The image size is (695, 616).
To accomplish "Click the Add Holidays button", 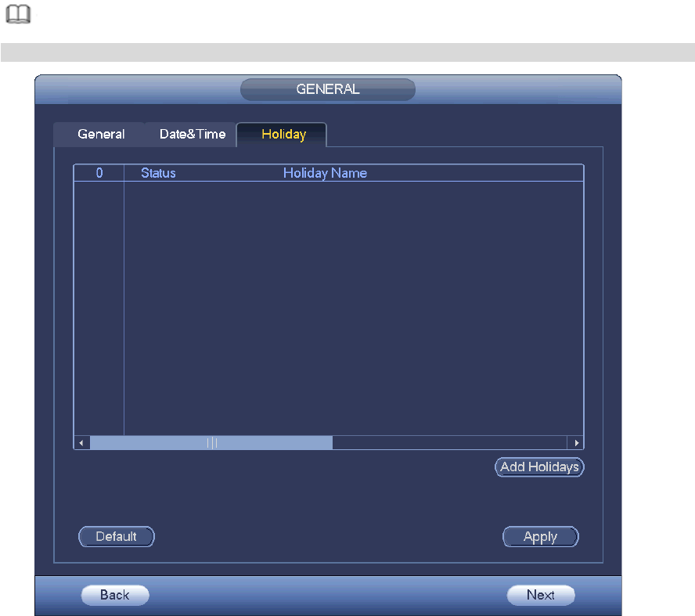I will [x=539, y=467].
